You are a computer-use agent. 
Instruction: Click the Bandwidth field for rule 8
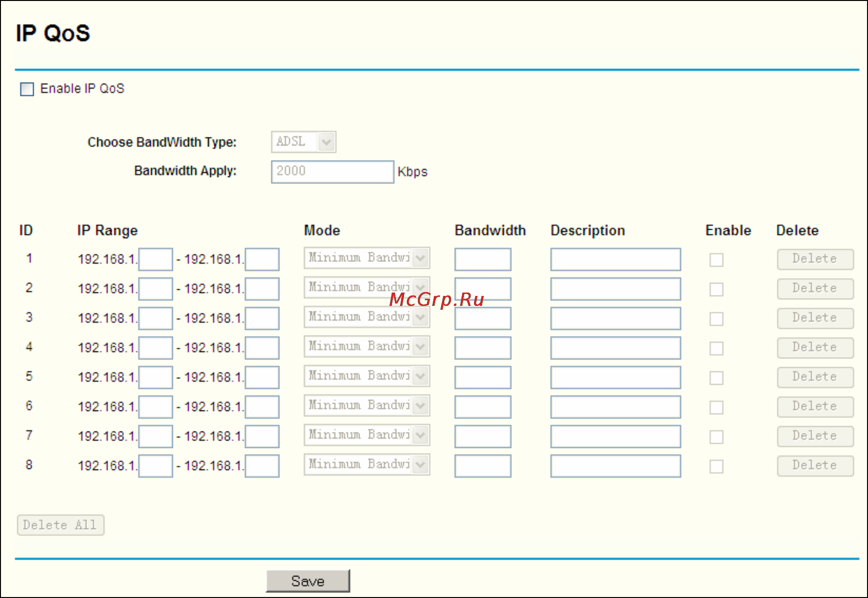point(483,466)
